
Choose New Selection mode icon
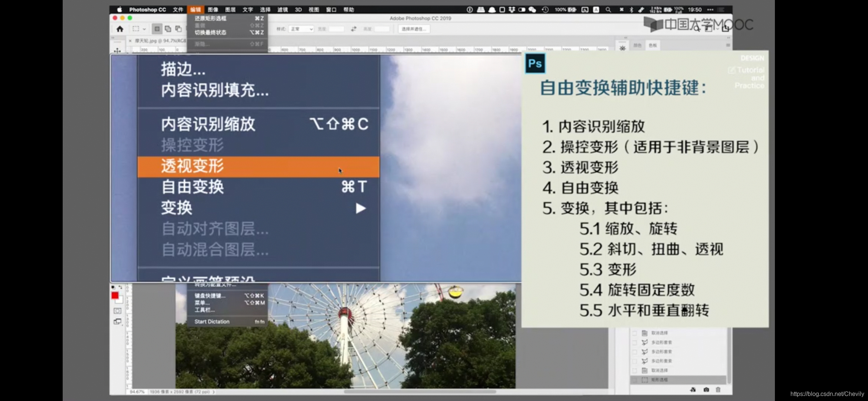(x=157, y=29)
